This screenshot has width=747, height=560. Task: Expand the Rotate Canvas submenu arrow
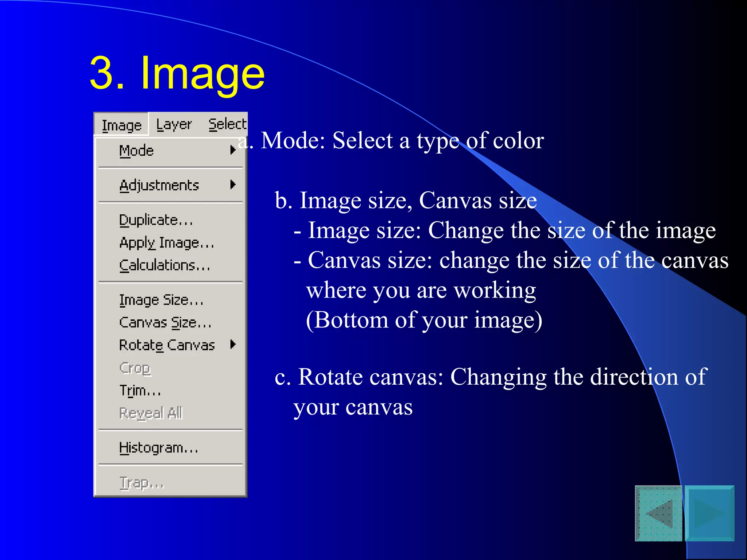pos(233,344)
